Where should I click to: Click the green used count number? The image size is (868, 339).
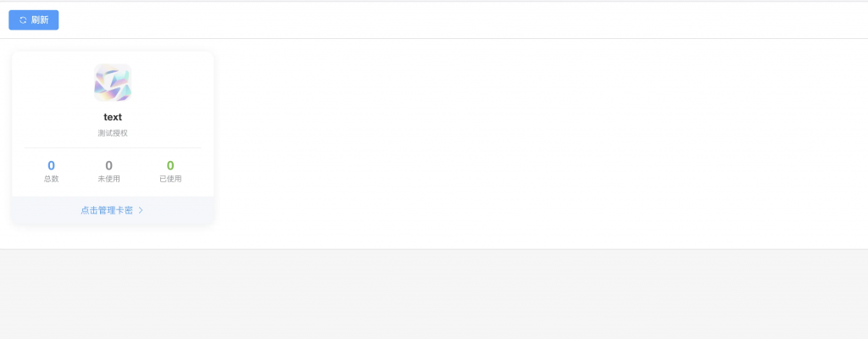point(170,165)
